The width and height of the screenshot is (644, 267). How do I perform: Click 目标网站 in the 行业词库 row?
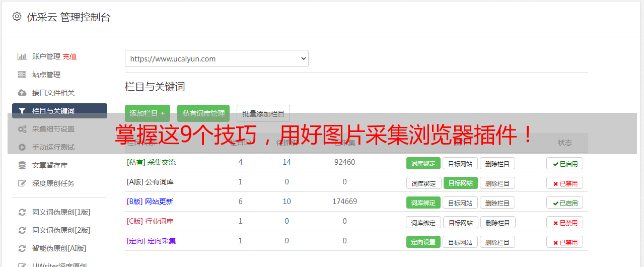click(461, 222)
